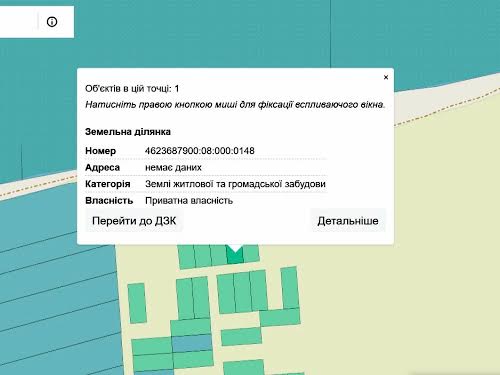500x375 pixels.
Task: Click the text Об'єктів в цій точці: 1
Action: (132, 89)
